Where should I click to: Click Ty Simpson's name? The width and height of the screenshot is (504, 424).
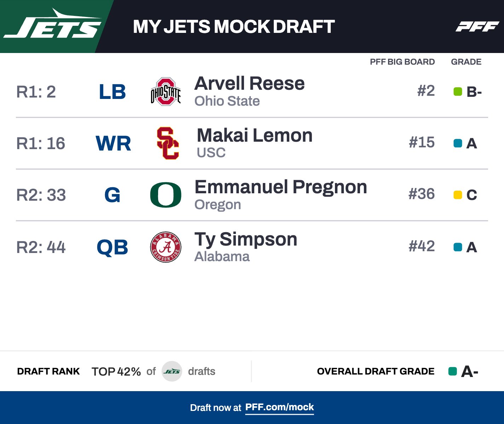(x=246, y=239)
